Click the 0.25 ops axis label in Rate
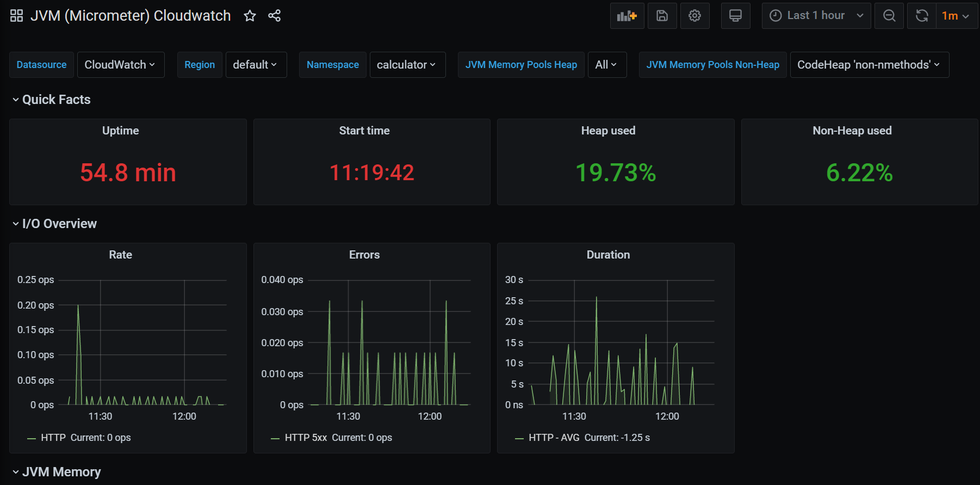This screenshot has width=980, height=485. pyautogui.click(x=36, y=280)
